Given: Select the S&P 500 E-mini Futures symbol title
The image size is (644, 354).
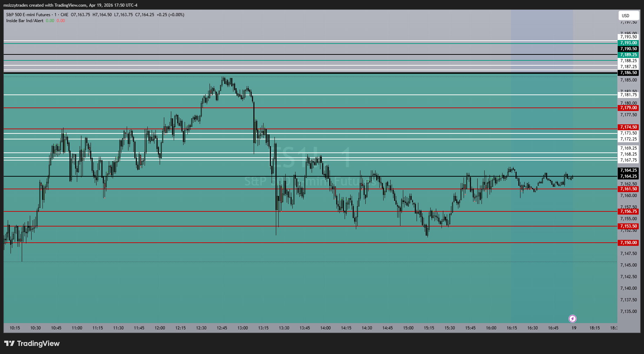Looking at the screenshot, I should point(28,15).
